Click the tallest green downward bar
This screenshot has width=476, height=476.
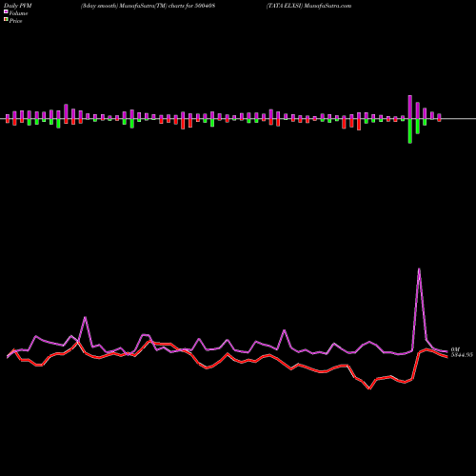click(410, 131)
